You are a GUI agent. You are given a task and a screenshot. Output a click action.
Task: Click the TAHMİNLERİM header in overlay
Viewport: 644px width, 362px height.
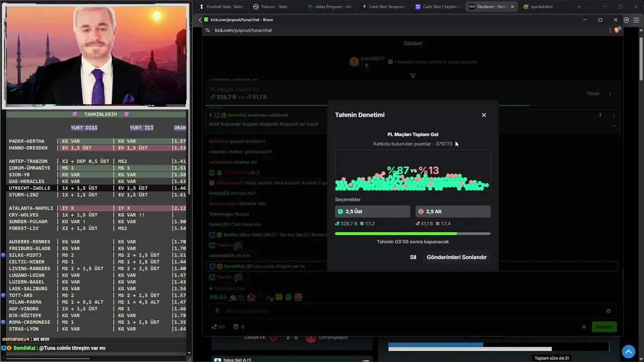click(x=100, y=114)
